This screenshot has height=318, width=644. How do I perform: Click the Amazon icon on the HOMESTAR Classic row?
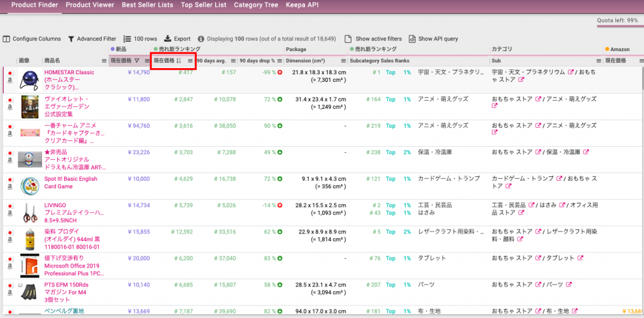pos(10,81)
